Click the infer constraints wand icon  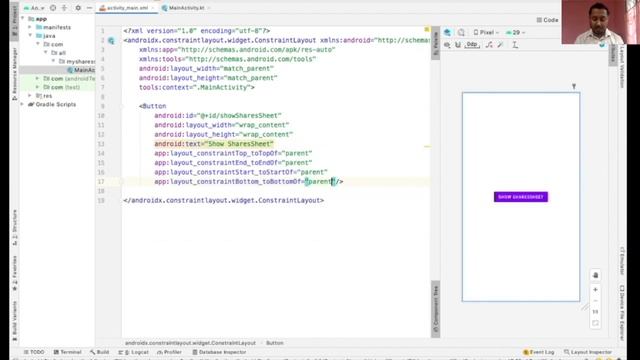pyautogui.click(x=500, y=45)
